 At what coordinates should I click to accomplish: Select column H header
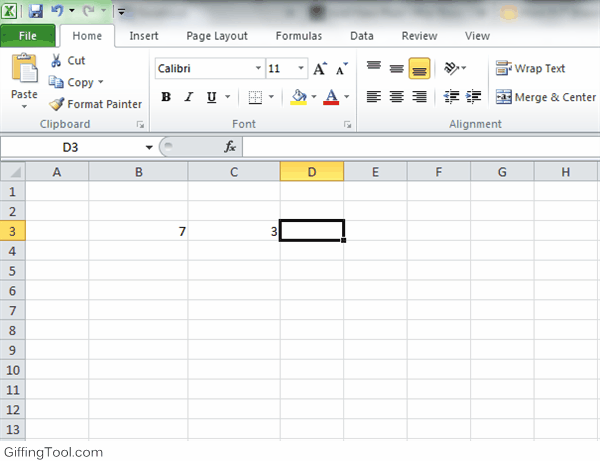tap(566, 172)
